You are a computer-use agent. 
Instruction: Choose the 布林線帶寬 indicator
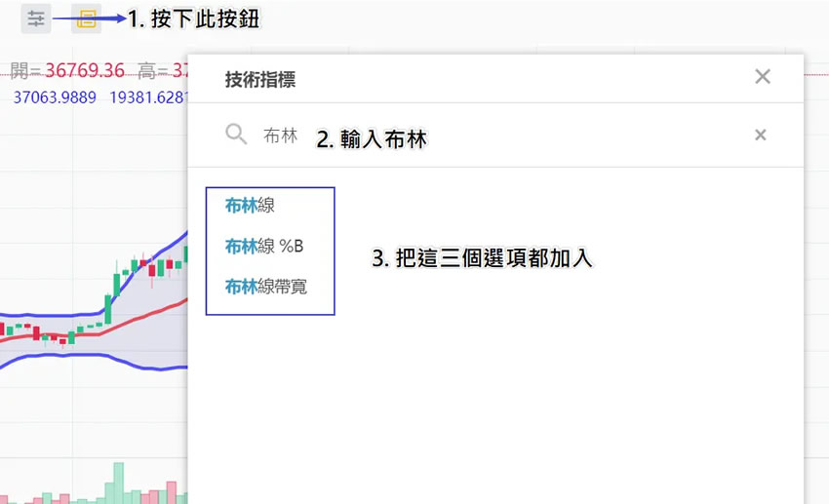click(x=265, y=287)
